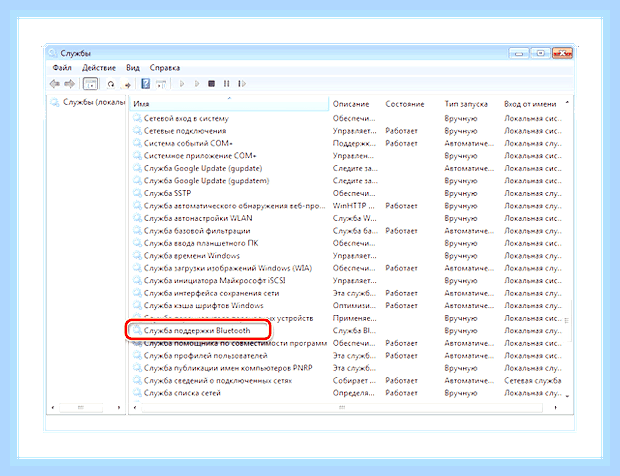Open the Файл menu
The image size is (620, 476).
point(62,68)
